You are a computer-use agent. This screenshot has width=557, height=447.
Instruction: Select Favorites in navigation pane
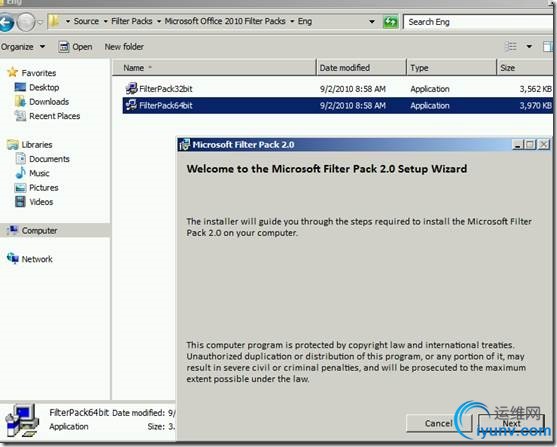(39, 73)
